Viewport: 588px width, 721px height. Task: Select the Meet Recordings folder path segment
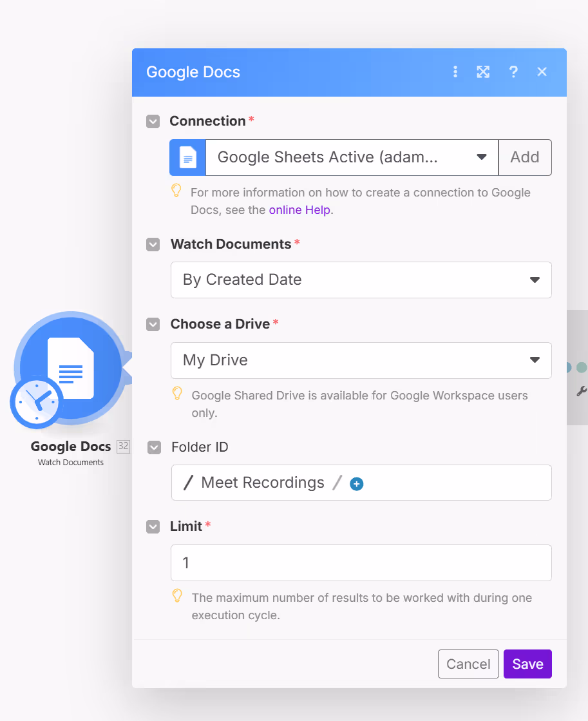click(x=263, y=483)
